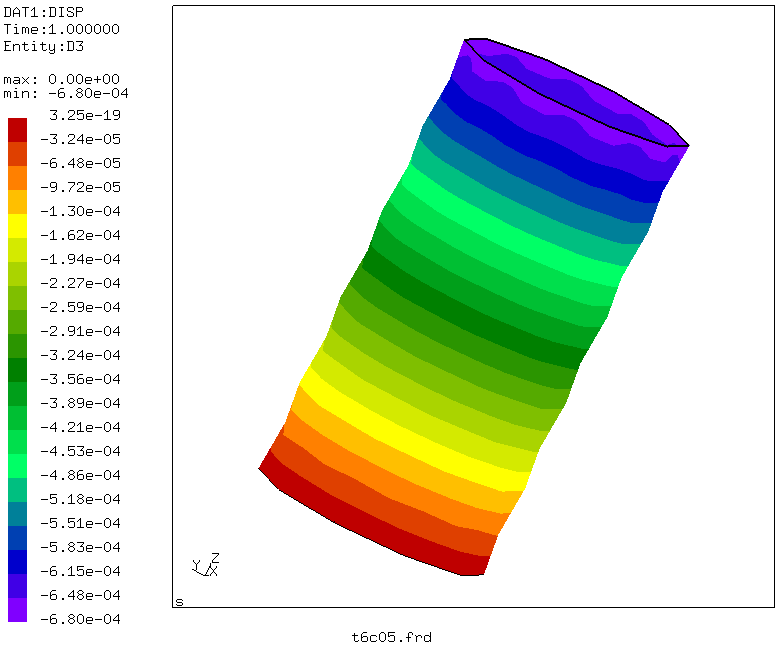Click the legend value -5.83e-04
784x672 pixels.
click(80, 547)
